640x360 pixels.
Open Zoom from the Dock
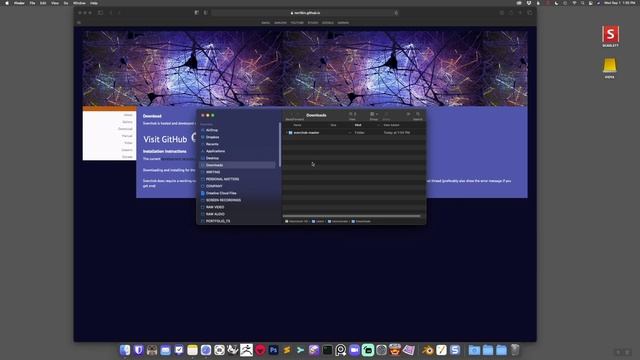[x=354, y=350]
